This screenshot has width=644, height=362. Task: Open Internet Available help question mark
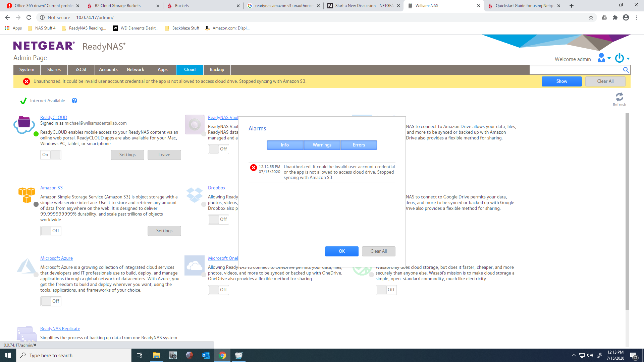(x=74, y=101)
